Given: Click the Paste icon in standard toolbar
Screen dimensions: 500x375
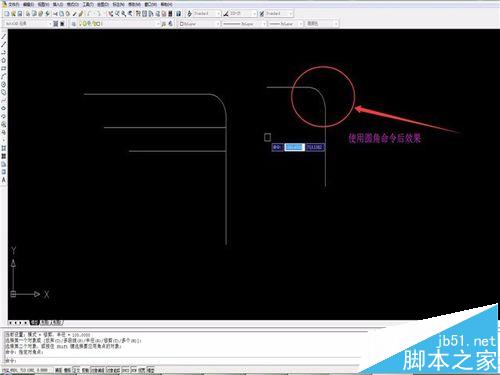Looking at the screenshot, I should click(x=68, y=14).
